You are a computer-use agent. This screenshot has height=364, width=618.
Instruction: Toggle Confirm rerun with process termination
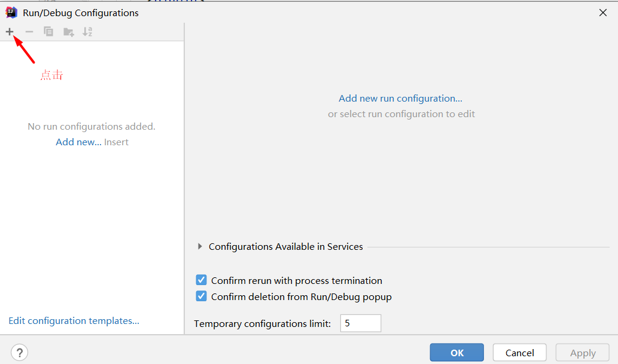coord(202,280)
